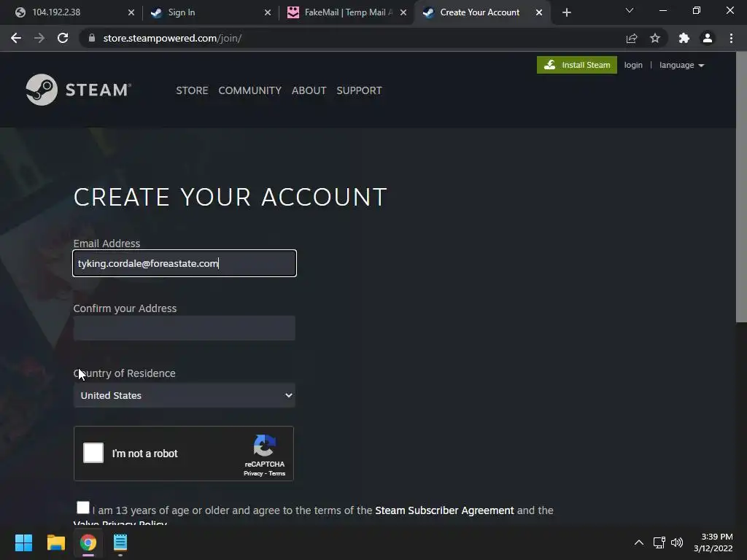Check the I'm not a robot box
The image size is (747, 560).
[93, 453]
